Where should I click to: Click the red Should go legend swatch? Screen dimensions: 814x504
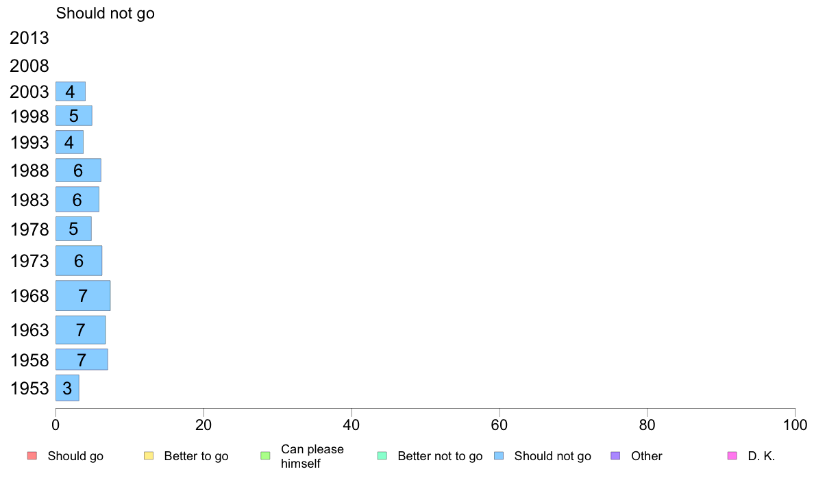tap(32, 456)
